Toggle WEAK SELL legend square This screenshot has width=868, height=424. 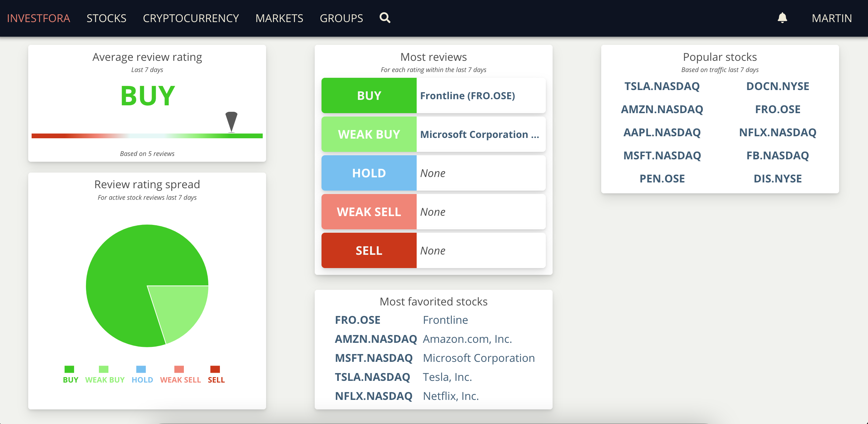[179, 369]
